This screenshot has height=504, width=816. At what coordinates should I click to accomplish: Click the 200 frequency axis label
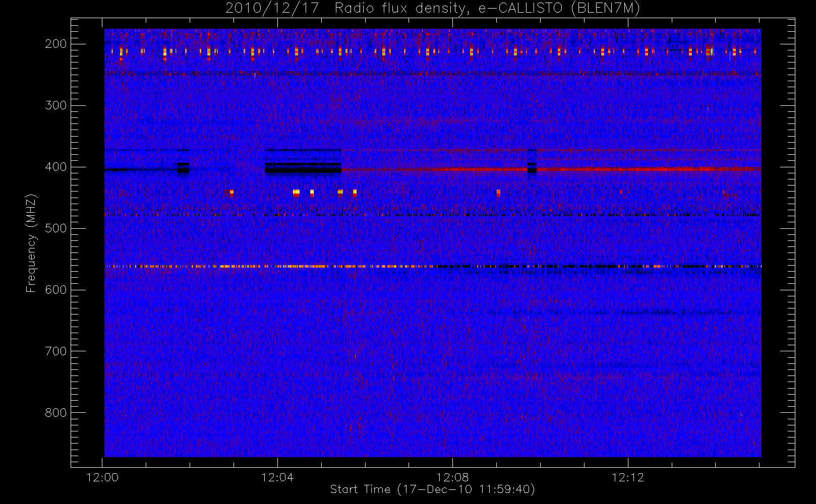click(x=56, y=44)
